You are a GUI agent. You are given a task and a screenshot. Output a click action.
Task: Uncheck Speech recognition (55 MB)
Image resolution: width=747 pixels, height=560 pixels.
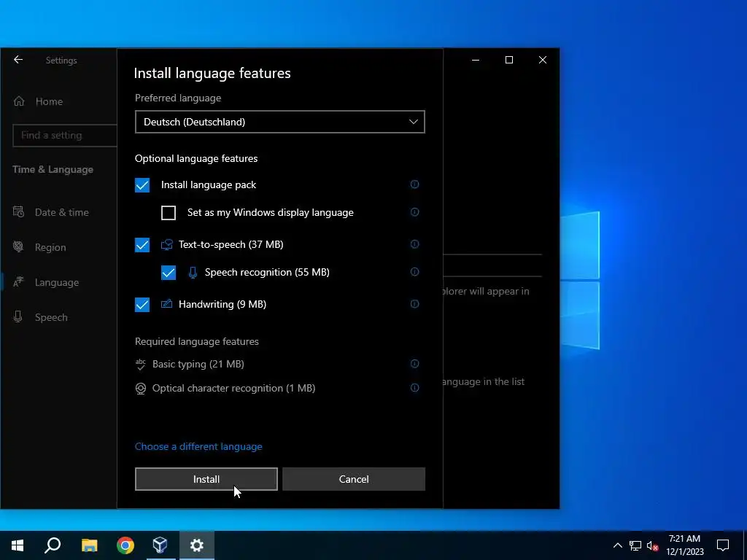click(x=169, y=273)
